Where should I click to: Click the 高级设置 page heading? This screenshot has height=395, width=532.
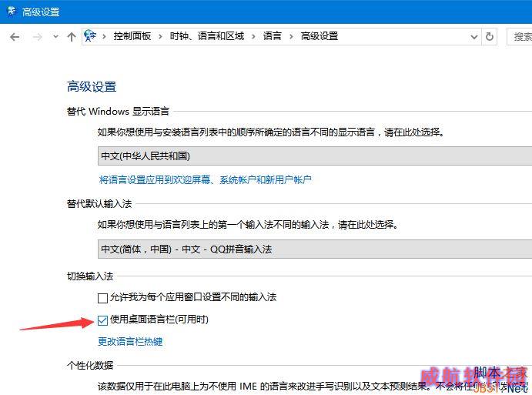coord(92,86)
